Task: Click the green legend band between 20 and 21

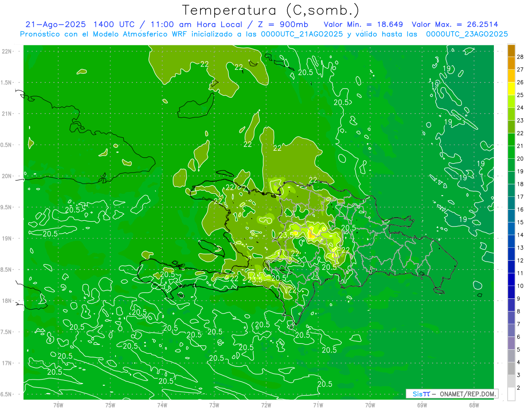Action: pos(511,153)
